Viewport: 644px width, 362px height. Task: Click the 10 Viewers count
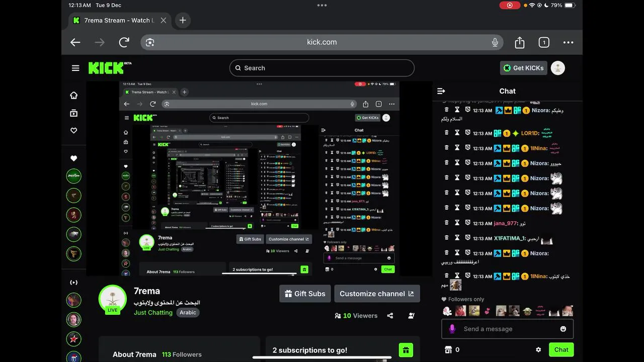[x=356, y=316]
